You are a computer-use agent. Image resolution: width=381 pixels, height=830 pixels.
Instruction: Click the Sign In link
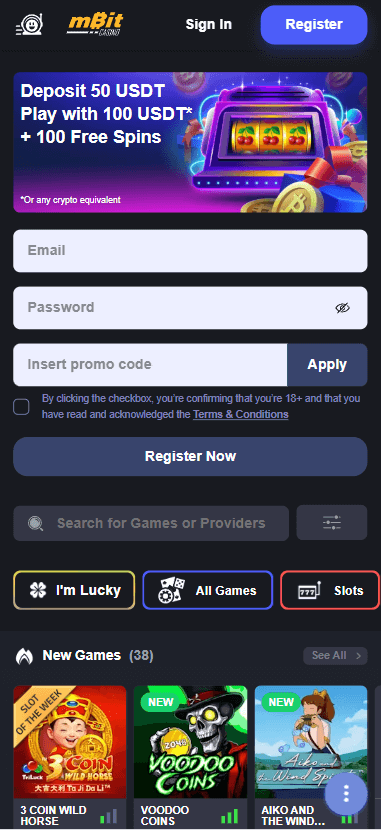(x=208, y=24)
